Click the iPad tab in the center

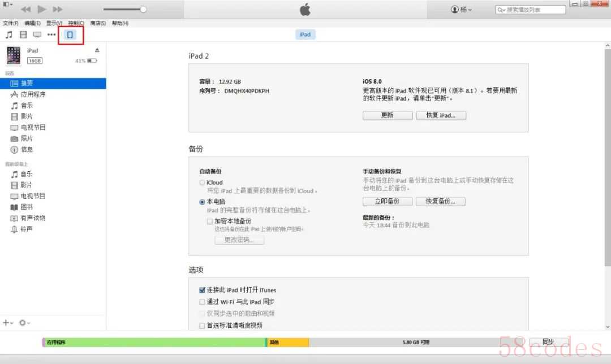pyautogui.click(x=305, y=34)
